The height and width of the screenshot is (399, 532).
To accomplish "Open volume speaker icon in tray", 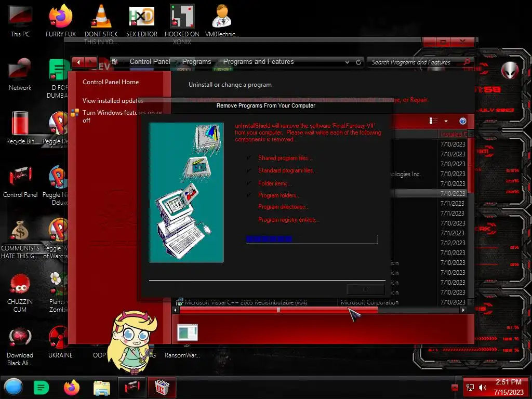I will click(482, 388).
